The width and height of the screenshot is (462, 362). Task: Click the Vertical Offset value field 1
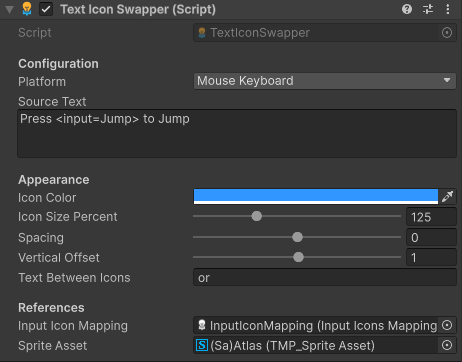tap(431, 257)
